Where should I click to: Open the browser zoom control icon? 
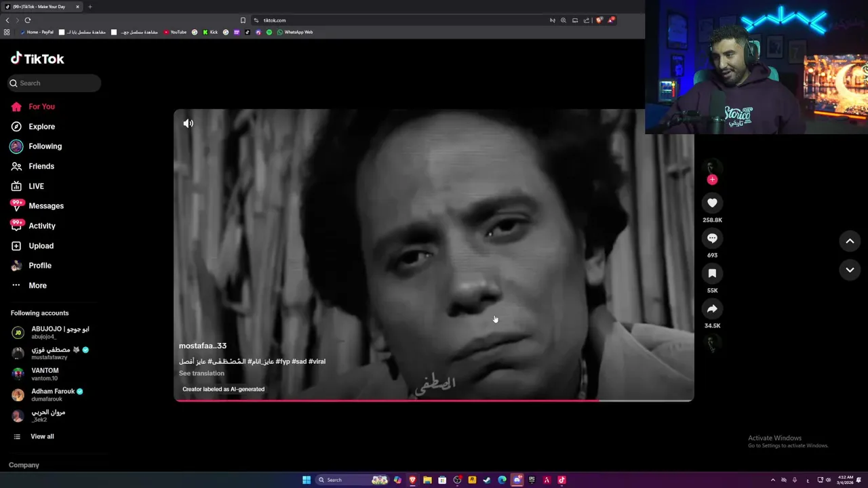tap(563, 20)
